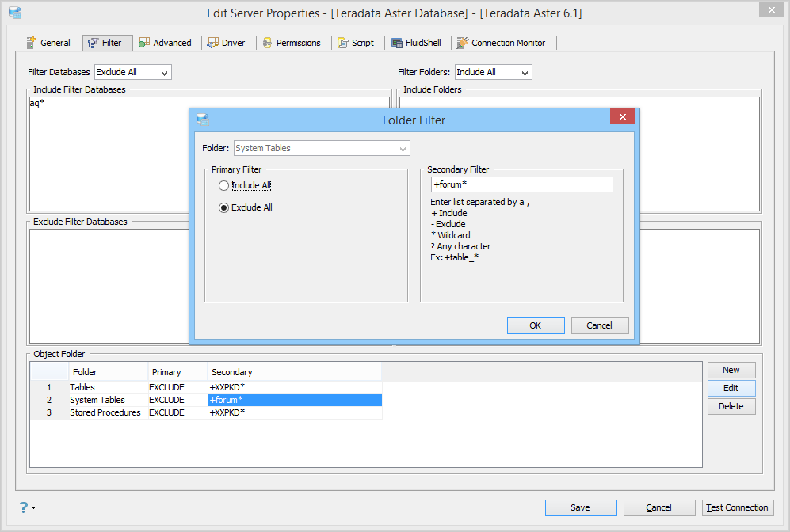Image resolution: width=790 pixels, height=532 pixels.
Task: Open the help icon dropdown arrow
Action: pos(34,507)
